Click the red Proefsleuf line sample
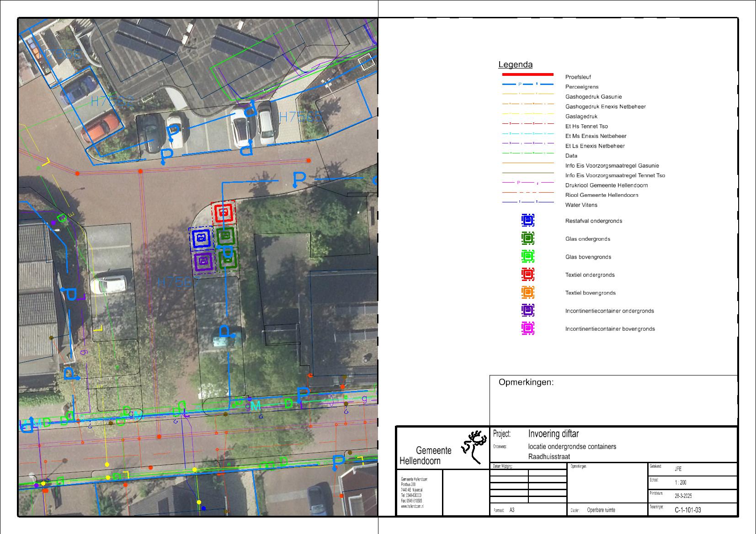Screen dimensions: 756x534 click(527, 74)
